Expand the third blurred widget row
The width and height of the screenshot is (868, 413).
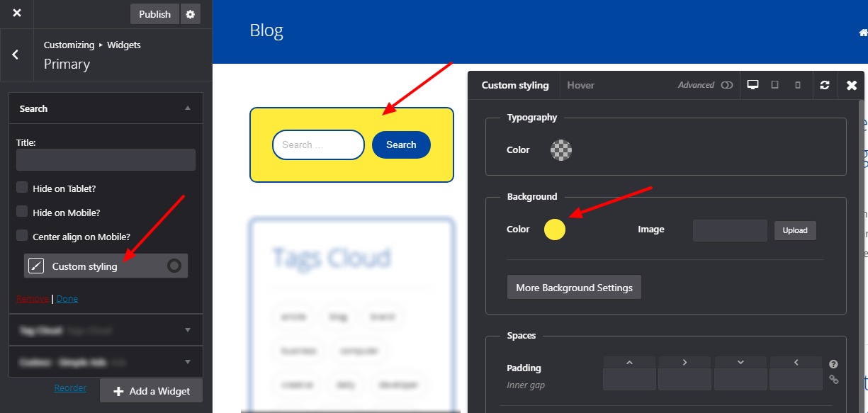(187, 362)
